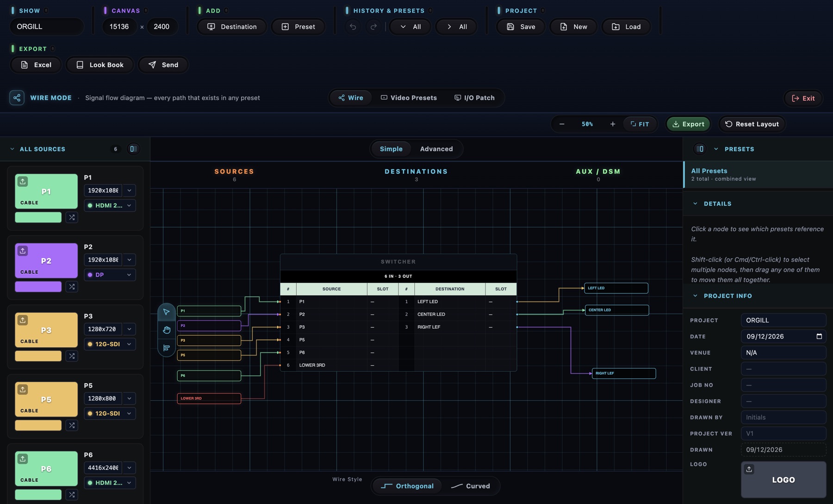This screenshot has height=504, width=833.
Task: Collapse the All Sources section
Action: click(12, 149)
